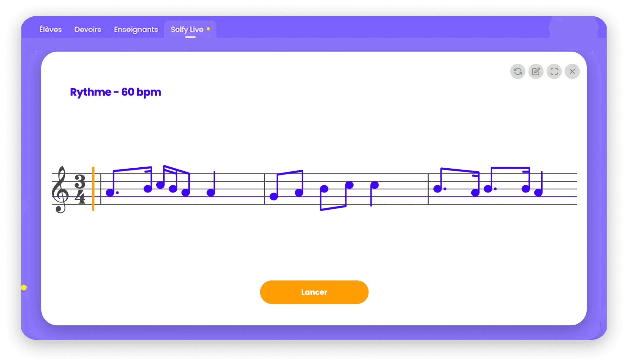Close the rhythm exercise panel

[572, 71]
